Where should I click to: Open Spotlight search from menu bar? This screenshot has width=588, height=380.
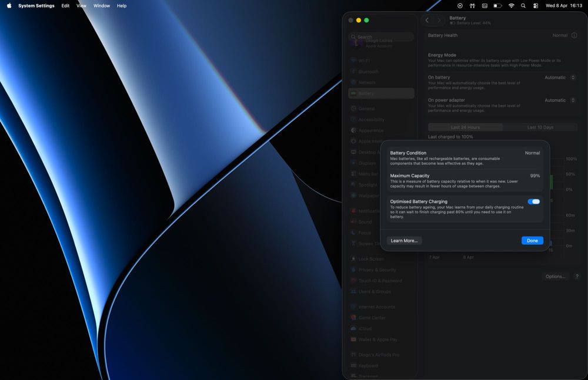pyautogui.click(x=523, y=5)
